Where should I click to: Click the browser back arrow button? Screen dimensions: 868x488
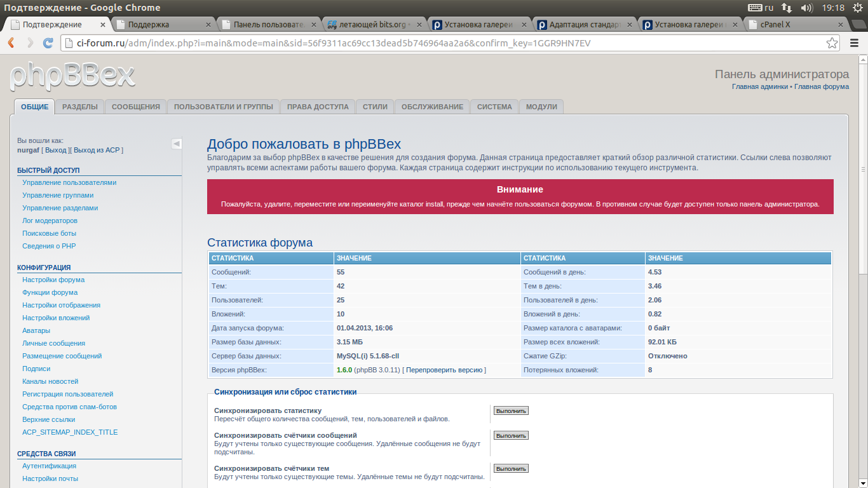click(x=11, y=43)
